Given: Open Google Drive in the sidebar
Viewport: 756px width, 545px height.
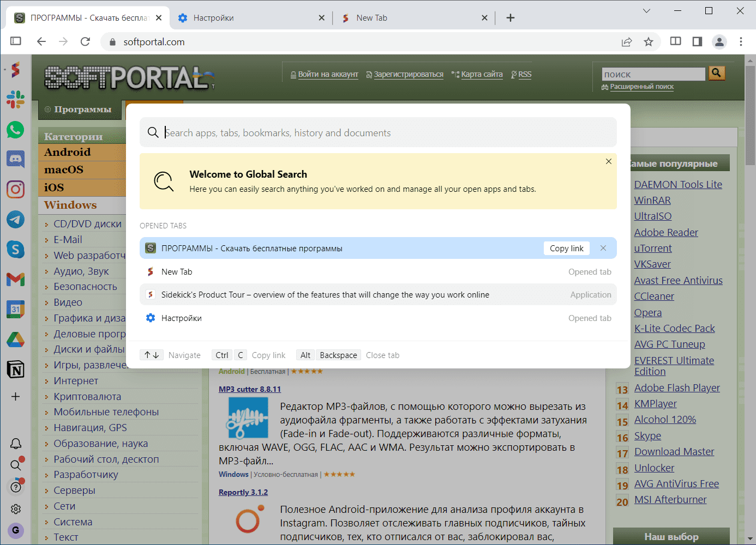Looking at the screenshot, I should point(15,340).
